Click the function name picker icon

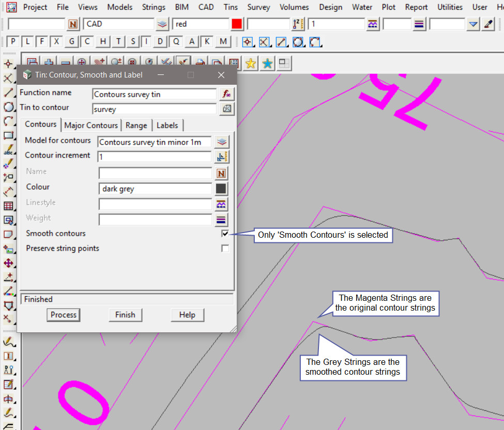[x=226, y=94]
